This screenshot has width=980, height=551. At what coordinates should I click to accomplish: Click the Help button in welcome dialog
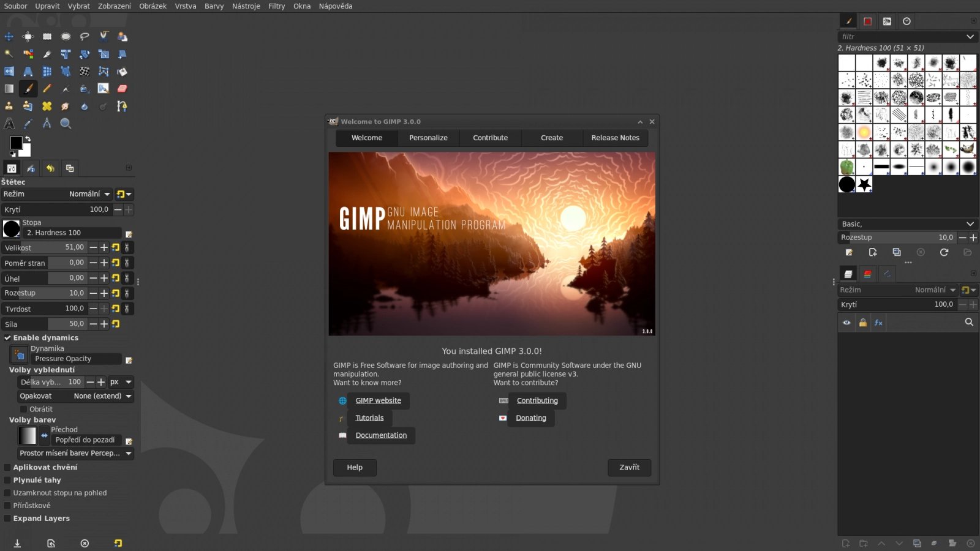(355, 468)
